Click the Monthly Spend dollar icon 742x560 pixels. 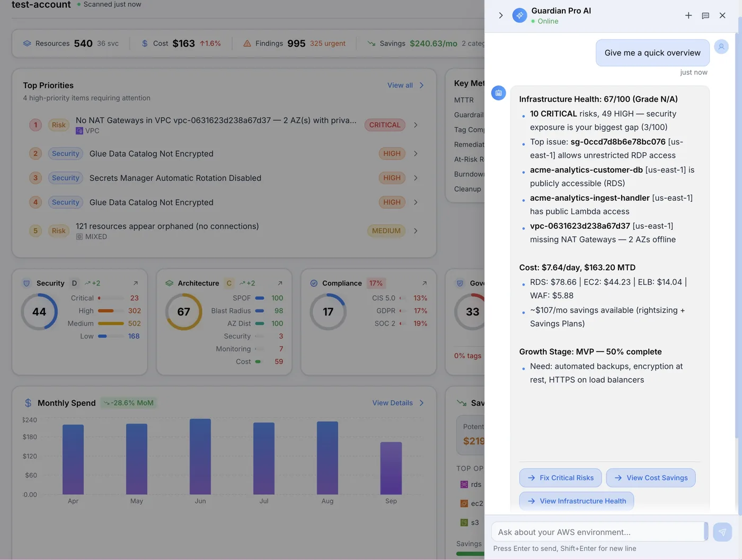pos(28,403)
